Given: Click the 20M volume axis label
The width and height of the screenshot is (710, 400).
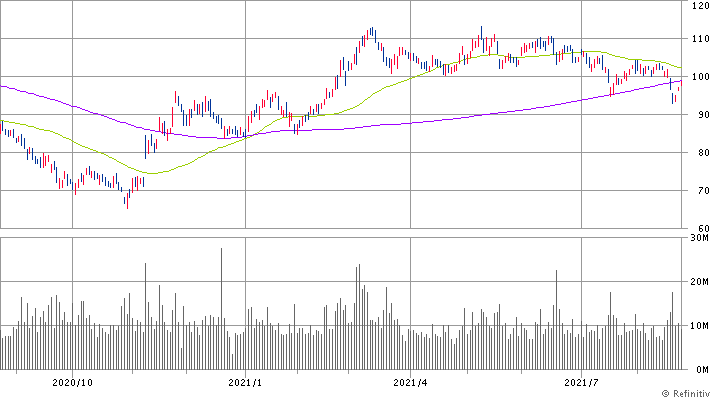Looking at the screenshot, I should (x=700, y=282).
